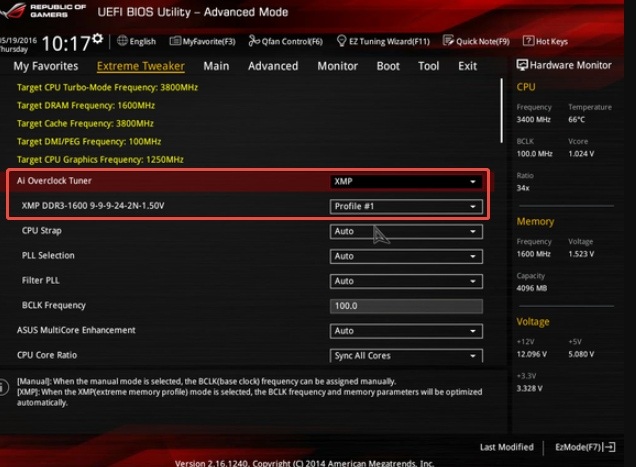Expand the PLL Selection dropdown
The height and width of the screenshot is (467, 636).
click(406, 256)
